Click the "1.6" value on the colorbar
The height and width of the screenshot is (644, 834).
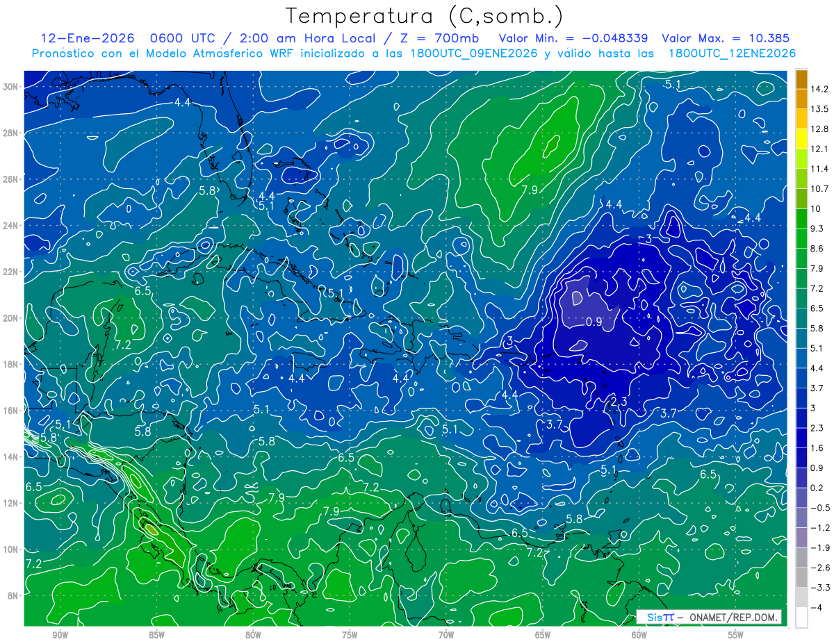819,448
